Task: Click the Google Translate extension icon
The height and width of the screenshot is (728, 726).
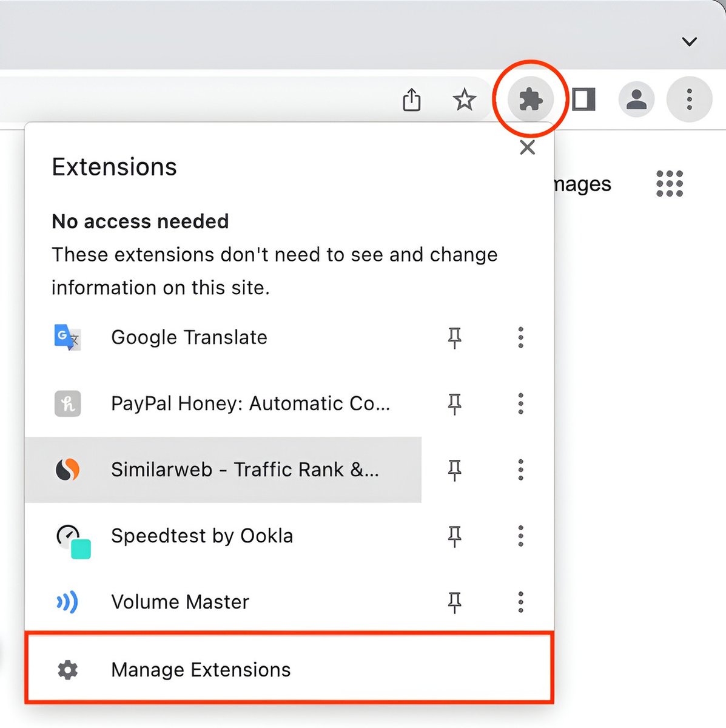Action: [x=67, y=337]
